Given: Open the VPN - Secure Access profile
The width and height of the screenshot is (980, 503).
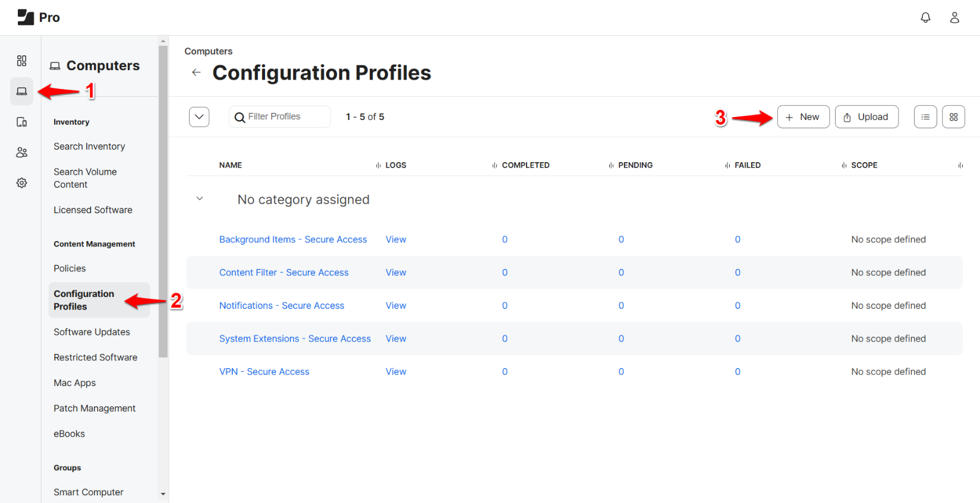Looking at the screenshot, I should (x=264, y=372).
